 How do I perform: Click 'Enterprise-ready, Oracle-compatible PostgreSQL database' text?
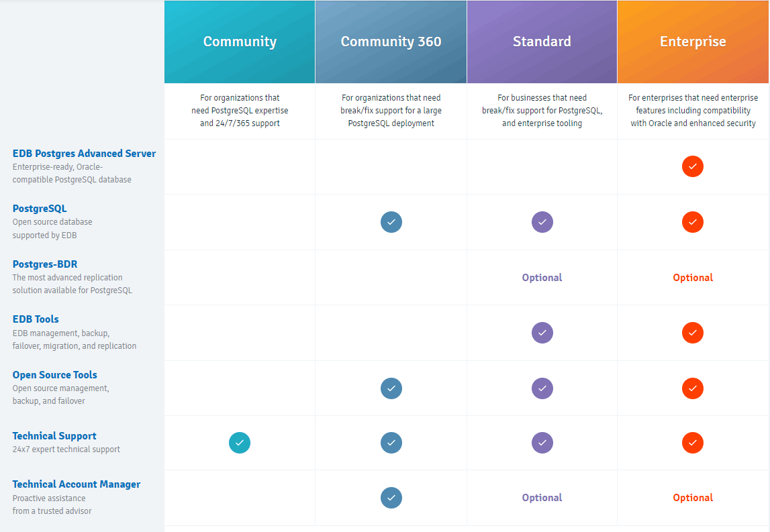coord(72,173)
